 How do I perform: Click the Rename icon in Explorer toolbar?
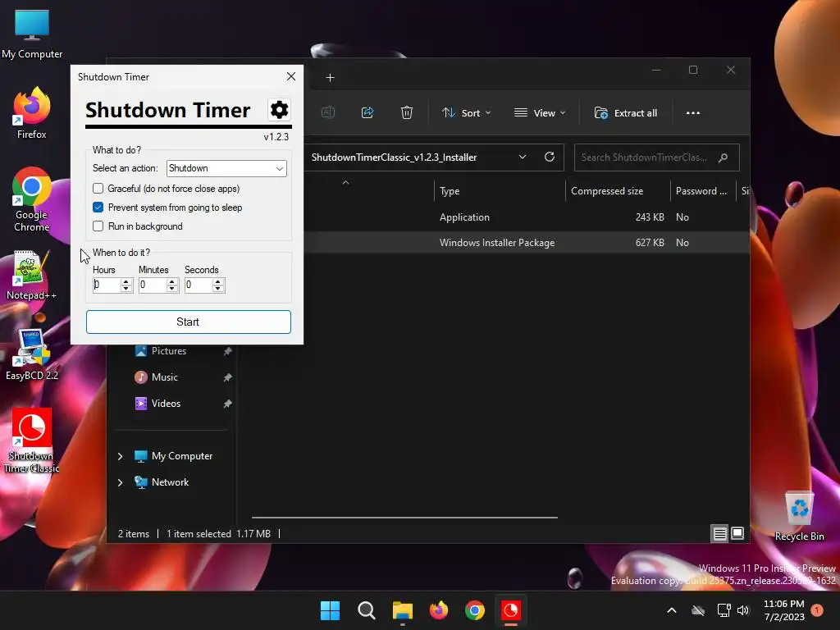[328, 112]
